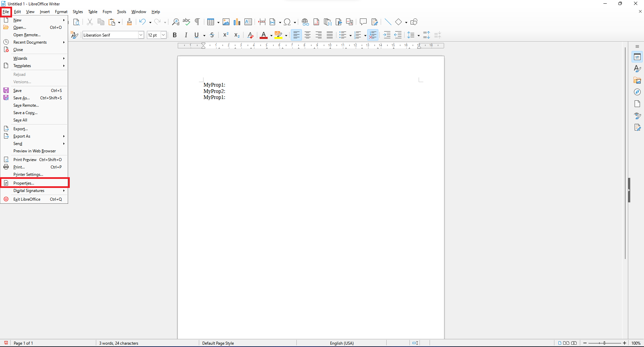Open the Tools menu
This screenshot has width=644, height=347.
pyautogui.click(x=121, y=12)
